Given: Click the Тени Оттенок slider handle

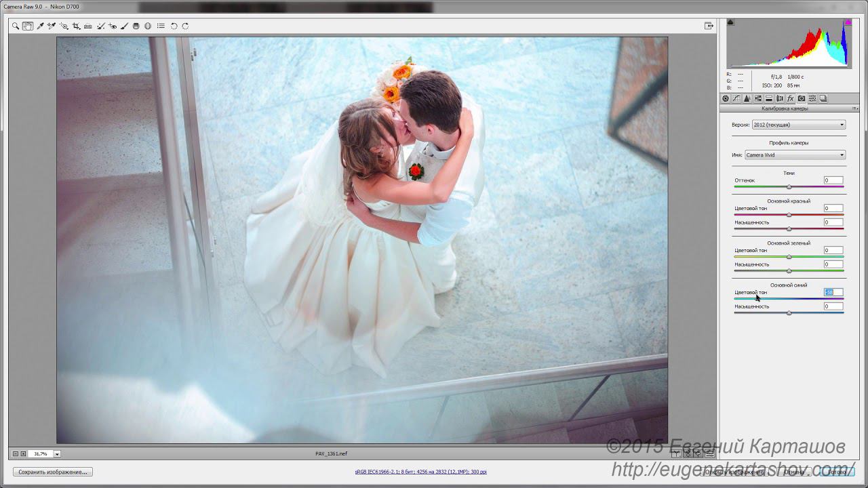Looking at the screenshot, I should (x=789, y=186).
